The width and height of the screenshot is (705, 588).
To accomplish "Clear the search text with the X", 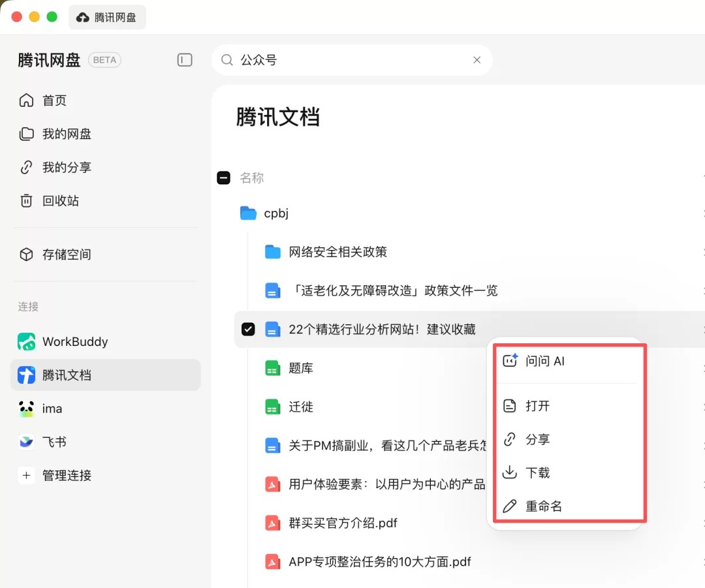I will coord(477,60).
